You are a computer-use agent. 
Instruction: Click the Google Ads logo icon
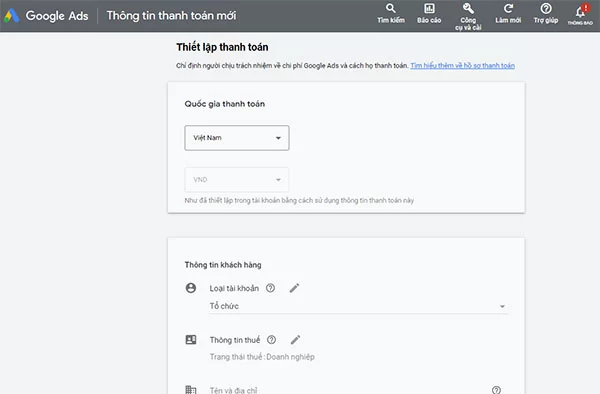11,15
